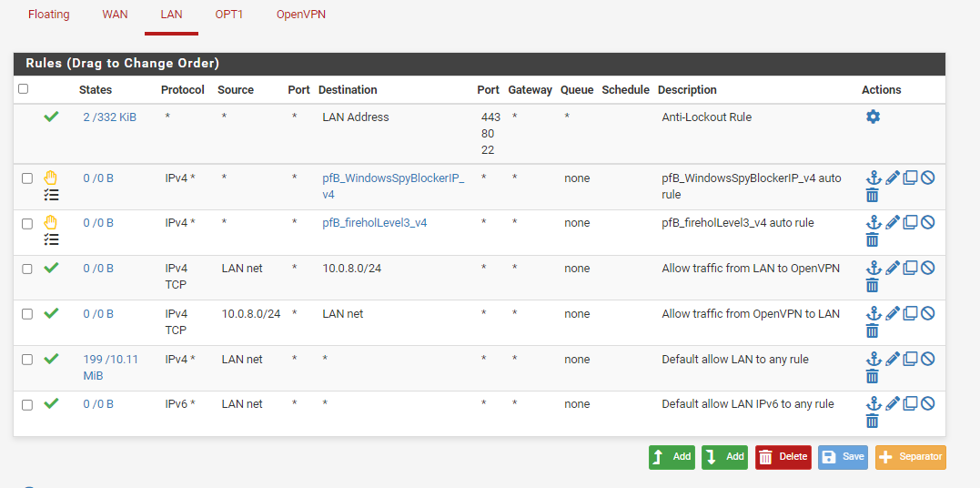
Task: Switch to the WAN tab
Action: click(x=115, y=15)
